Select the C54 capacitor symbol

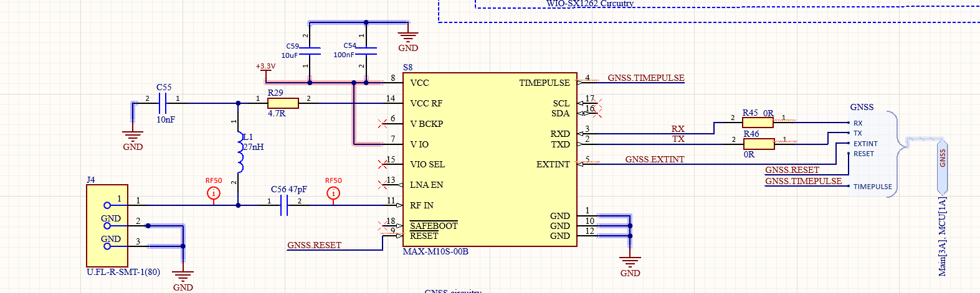366,51
